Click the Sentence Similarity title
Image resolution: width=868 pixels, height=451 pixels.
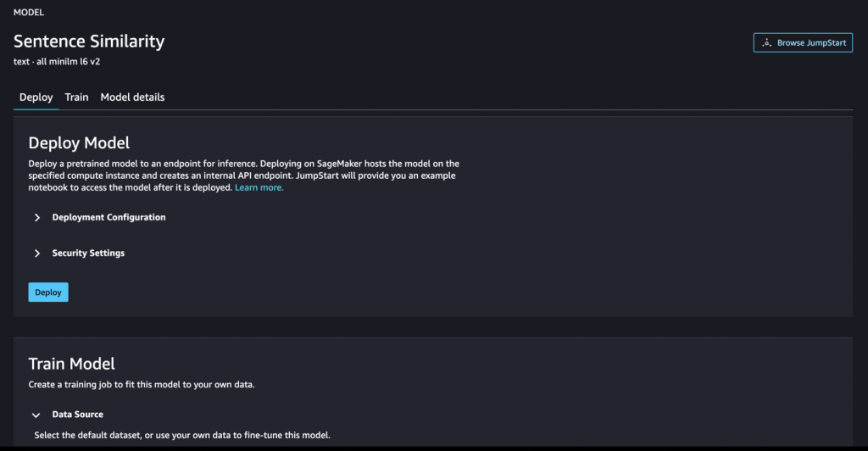point(89,42)
